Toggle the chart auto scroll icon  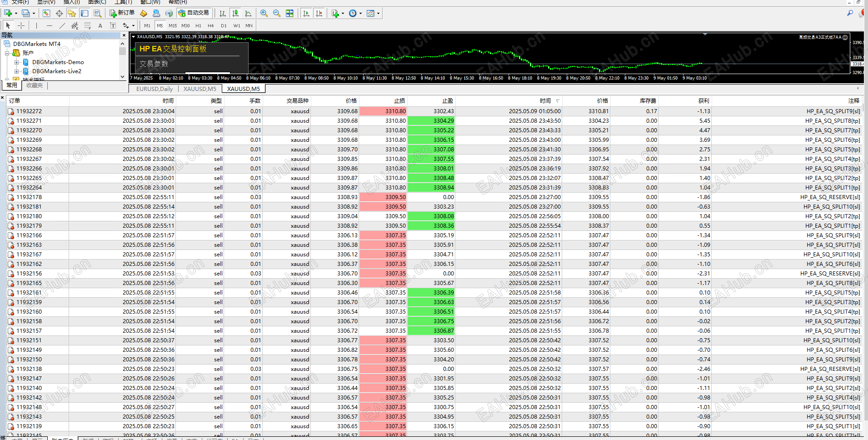(x=306, y=13)
